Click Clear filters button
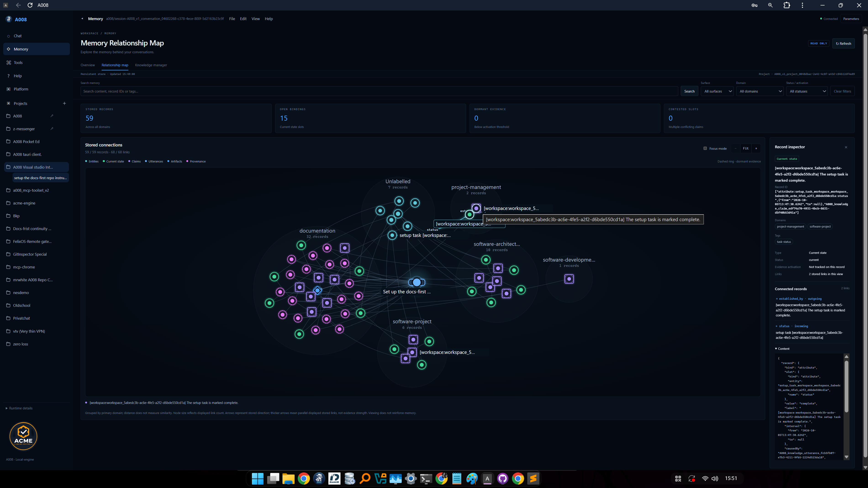Image resolution: width=868 pixels, height=488 pixels. (x=842, y=91)
